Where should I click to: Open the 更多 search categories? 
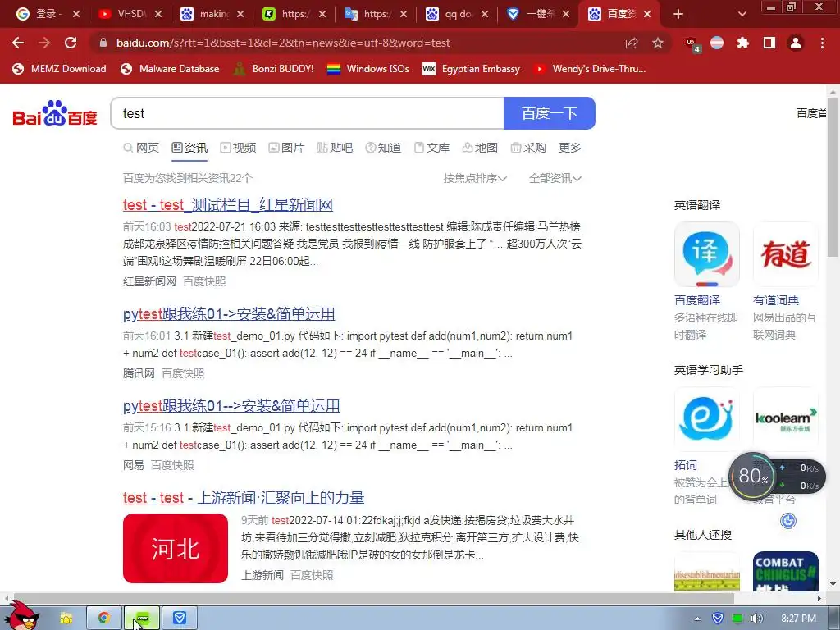tap(569, 148)
